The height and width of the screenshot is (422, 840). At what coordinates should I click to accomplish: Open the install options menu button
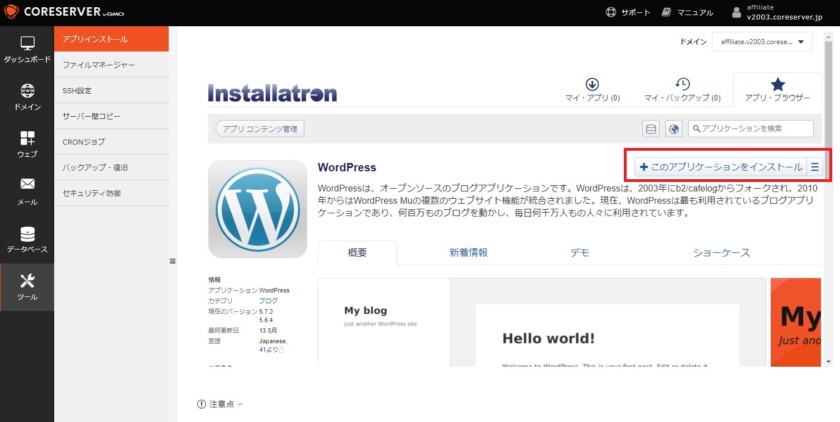click(x=814, y=167)
